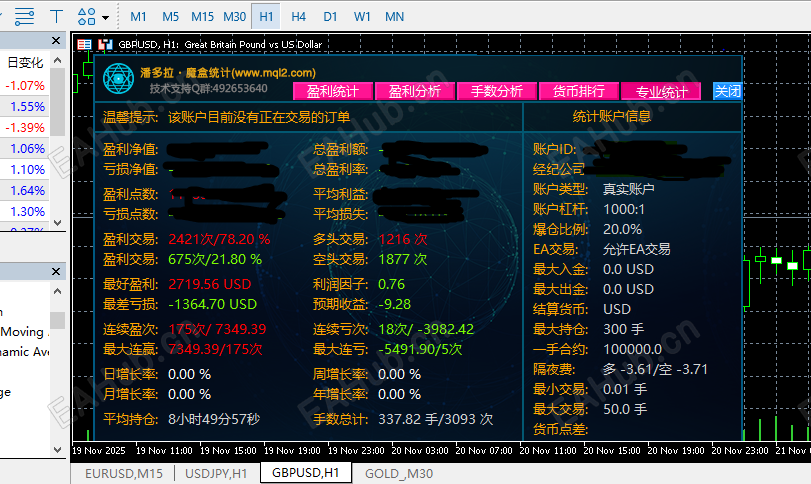Select the 1.55% daily change row

pyautogui.click(x=27, y=107)
